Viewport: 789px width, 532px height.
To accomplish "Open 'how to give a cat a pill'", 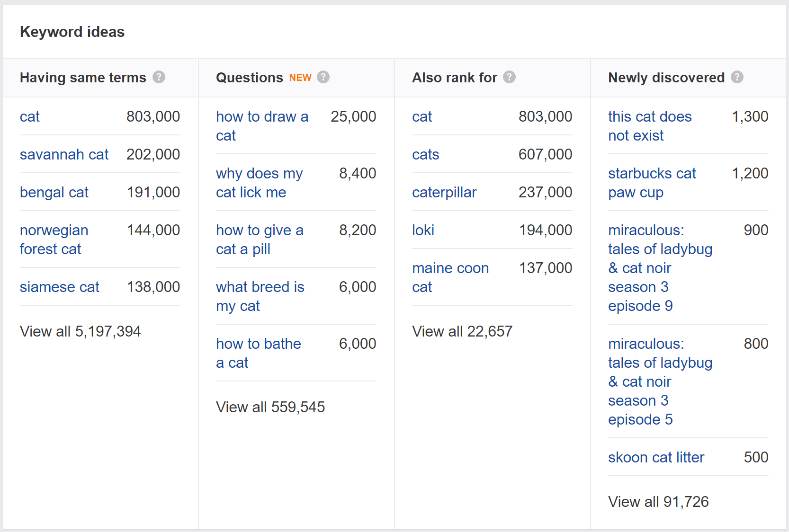I will (x=259, y=239).
